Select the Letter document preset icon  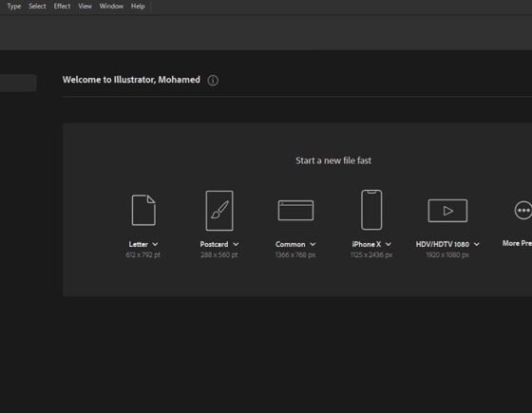click(143, 210)
